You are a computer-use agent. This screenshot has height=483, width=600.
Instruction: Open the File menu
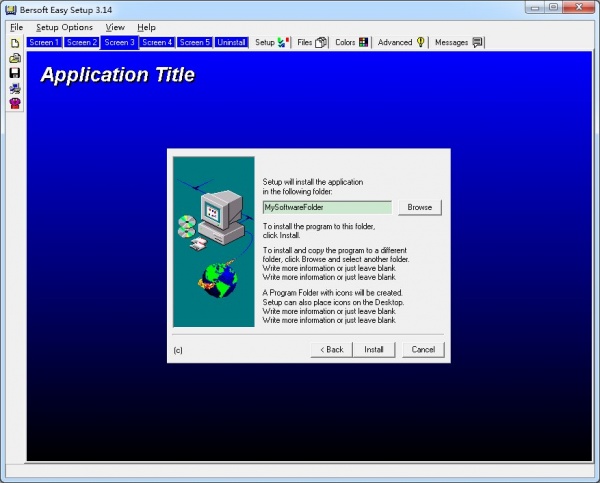(x=16, y=27)
